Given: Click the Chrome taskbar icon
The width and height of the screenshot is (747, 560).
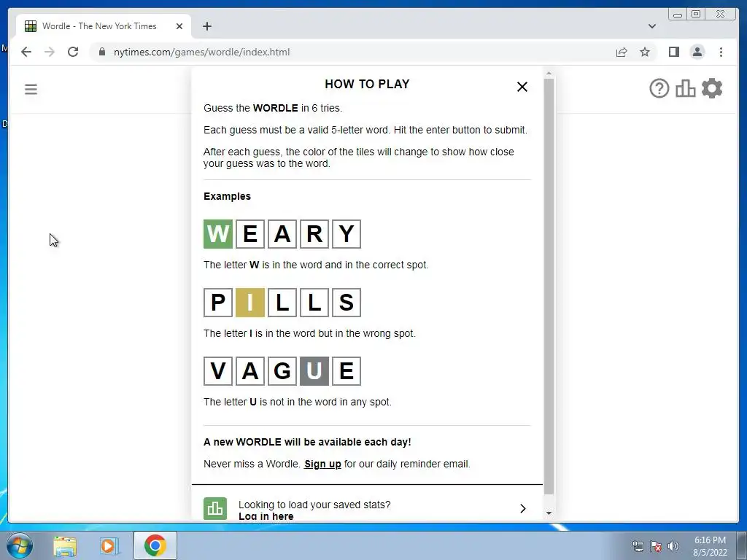Looking at the screenshot, I should (155, 545).
